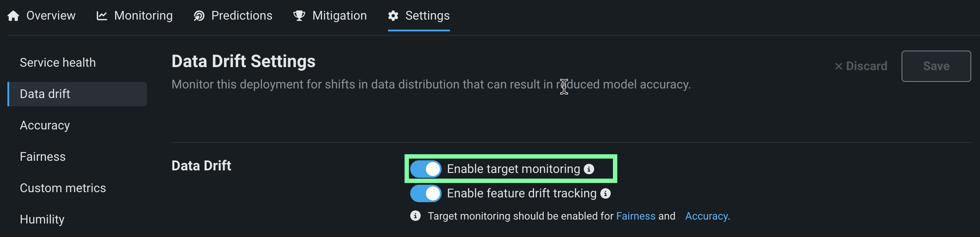Click the Discard X icon

tap(838, 66)
